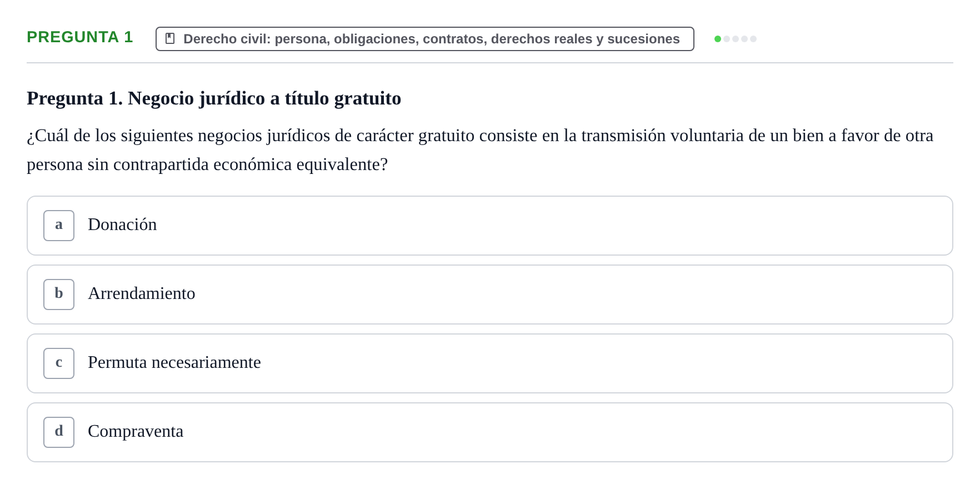The image size is (980, 489).
Task: Click the heading 'Negocio jurídico a título gratuito'
Action: tap(264, 98)
